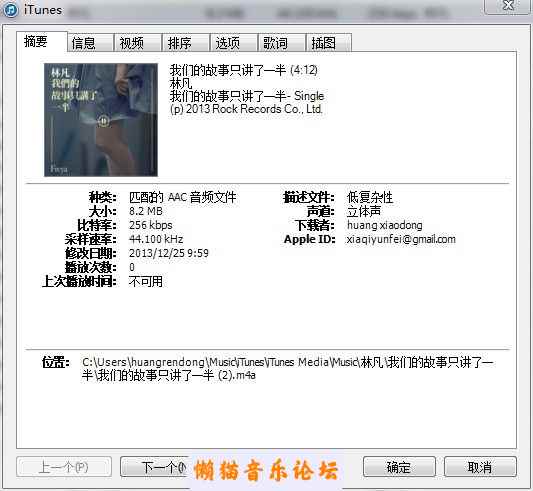Click the album artwork thumbnail
The image size is (533, 491).
point(101,120)
